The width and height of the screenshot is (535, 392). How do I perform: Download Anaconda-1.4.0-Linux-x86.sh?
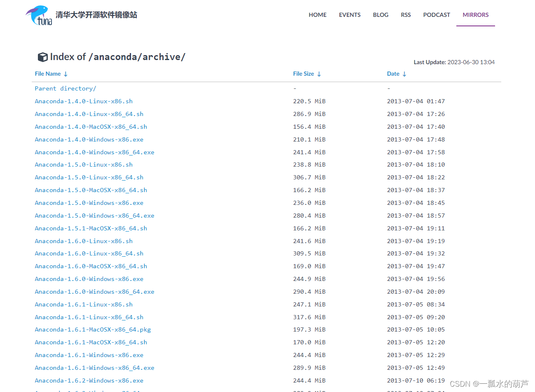point(84,101)
